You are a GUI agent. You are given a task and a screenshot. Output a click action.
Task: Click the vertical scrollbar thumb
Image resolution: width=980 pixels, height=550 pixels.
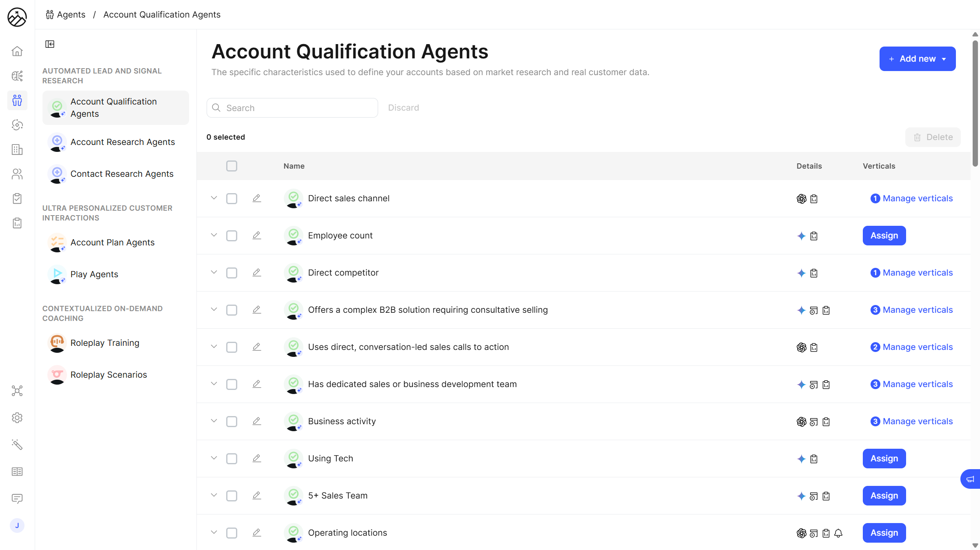[x=975, y=102]
